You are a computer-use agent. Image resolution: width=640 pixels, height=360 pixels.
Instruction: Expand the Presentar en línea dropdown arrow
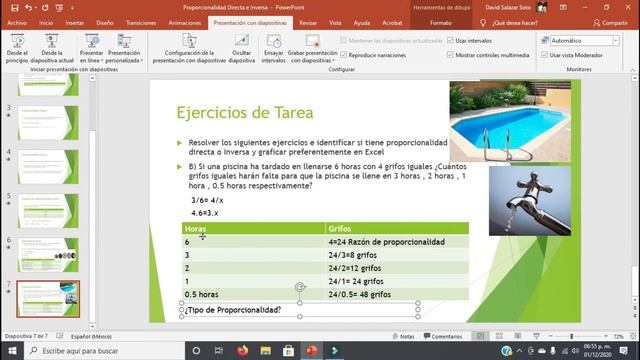click(x=102, y=60)
